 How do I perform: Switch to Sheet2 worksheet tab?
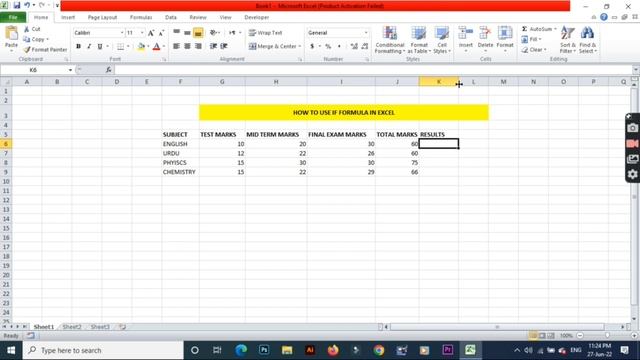coord(72,327)
